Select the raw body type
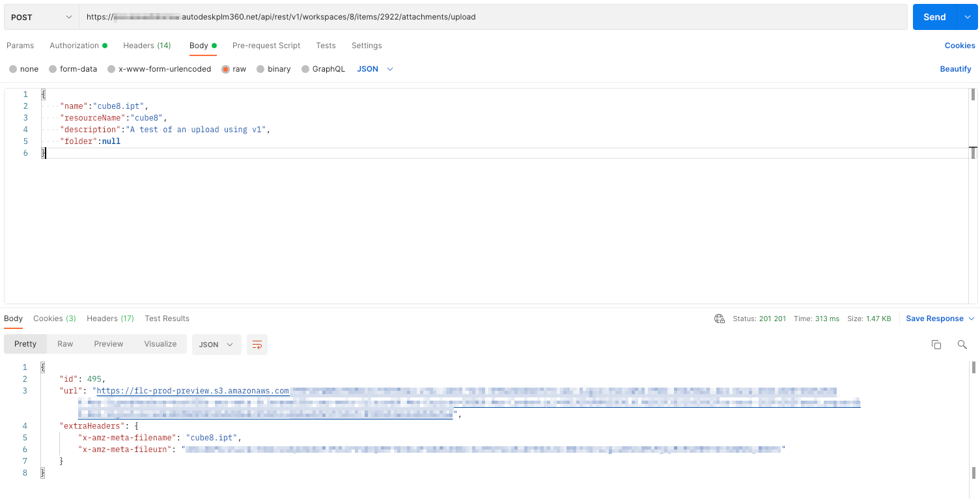The image size is (980, 499). pos(234,69)
